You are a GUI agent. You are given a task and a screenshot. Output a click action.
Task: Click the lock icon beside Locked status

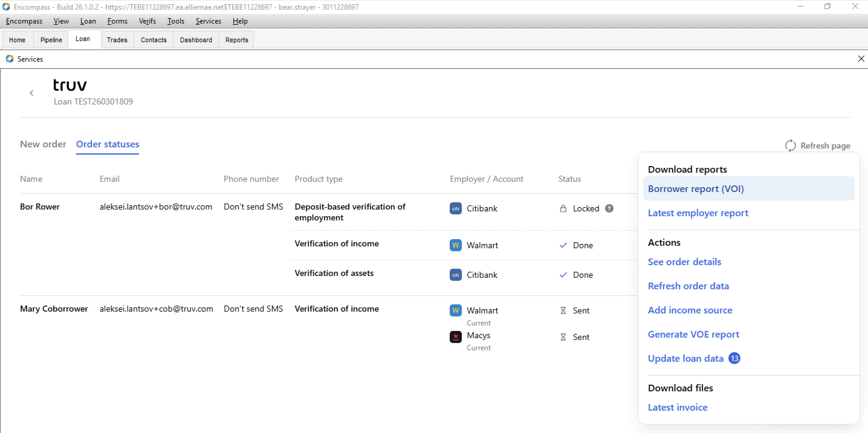click(563, 208)
